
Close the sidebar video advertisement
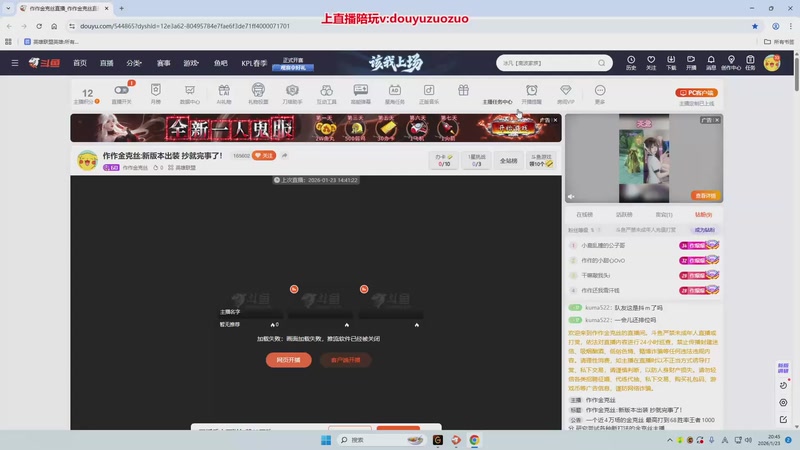coord(717,120)
